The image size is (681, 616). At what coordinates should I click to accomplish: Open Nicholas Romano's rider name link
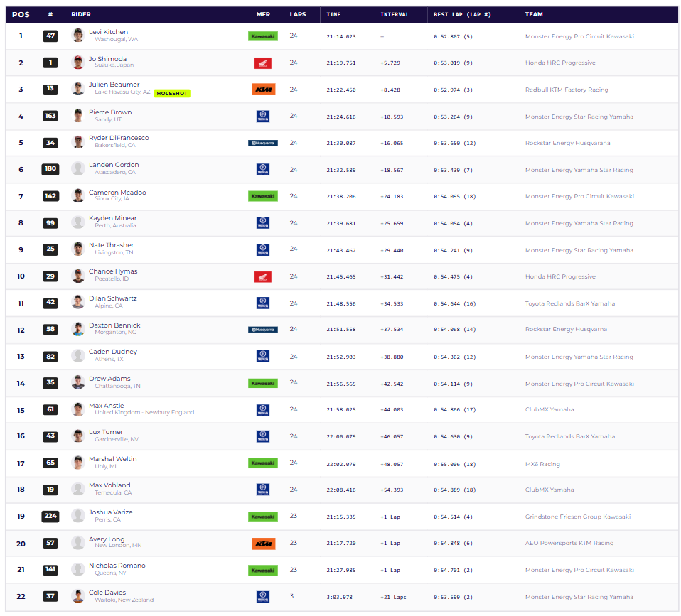click(x=117, y=566)
